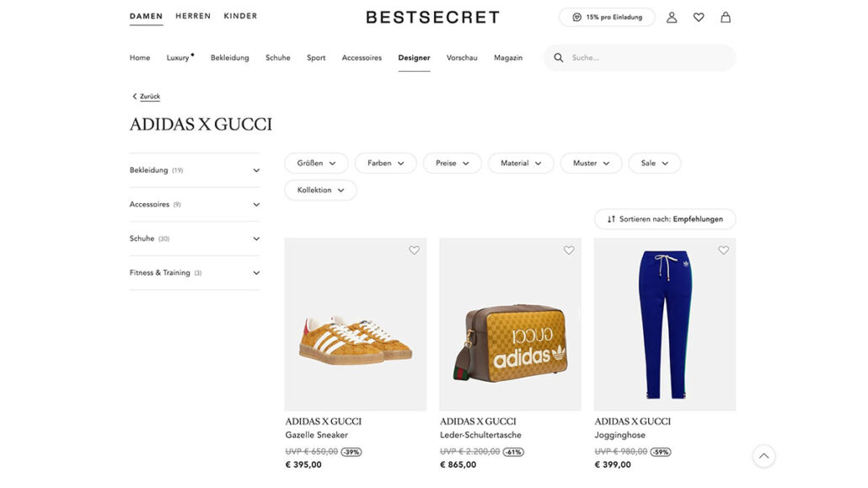Open the wishlist heart icon in header
The height and width of the screenshot is (488, 868).
tap(699, 17)
